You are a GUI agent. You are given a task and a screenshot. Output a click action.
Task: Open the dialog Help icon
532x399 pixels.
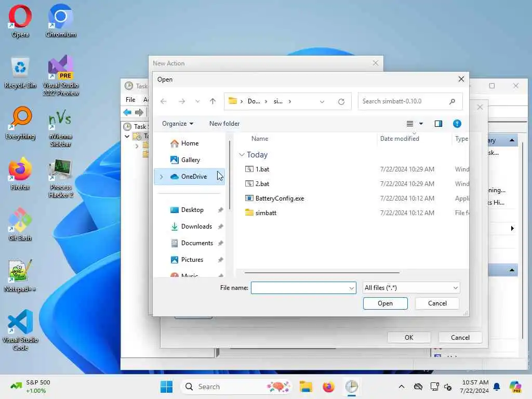(457, 124)
